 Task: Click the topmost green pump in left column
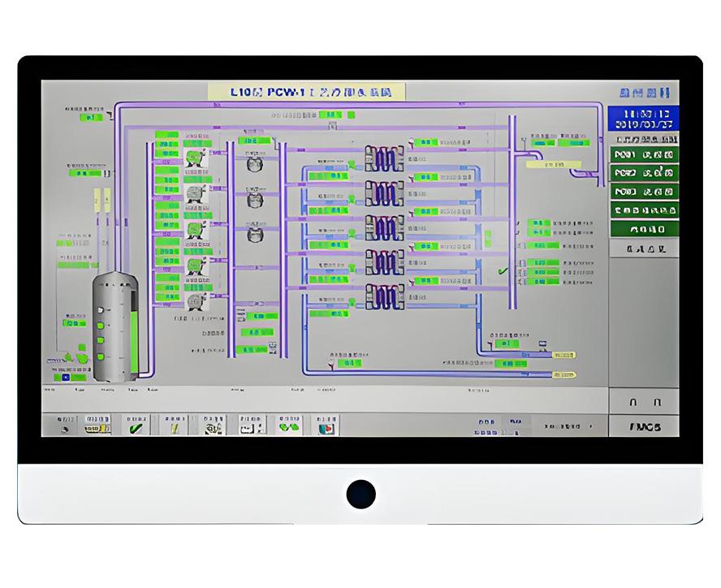(193, 156)
